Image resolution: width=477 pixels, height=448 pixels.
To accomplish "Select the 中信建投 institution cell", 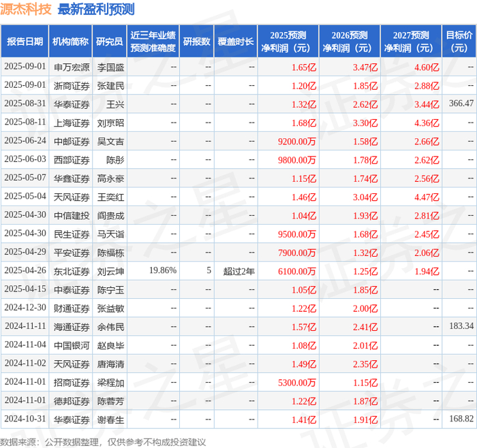I will pos(72,216).
